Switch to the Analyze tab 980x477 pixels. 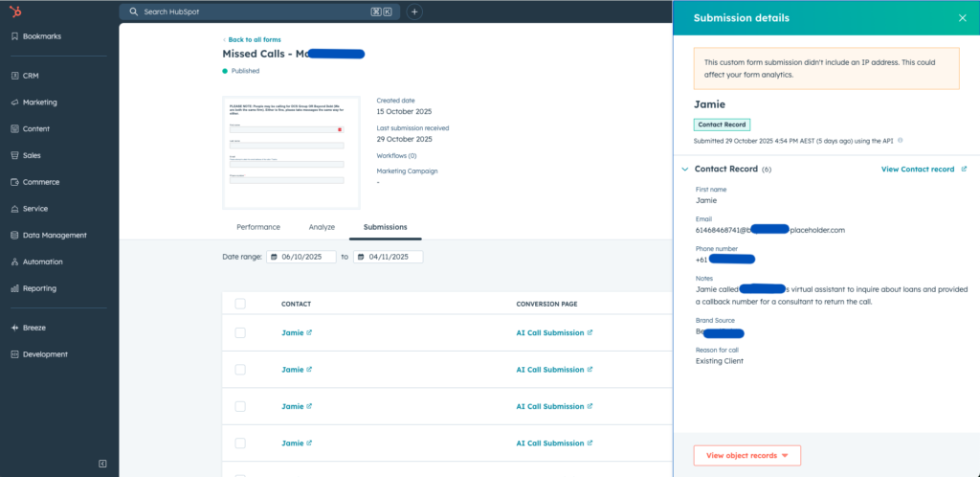tap(322, 227)
